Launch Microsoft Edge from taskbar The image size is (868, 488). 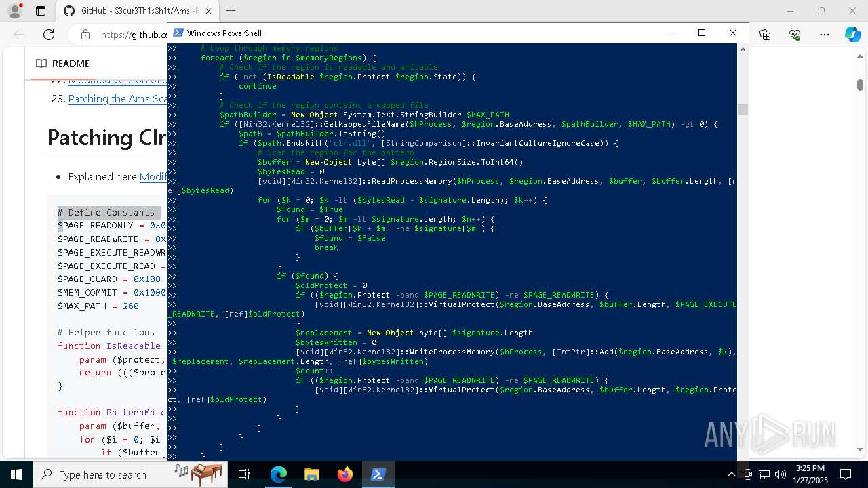(279, 474)
